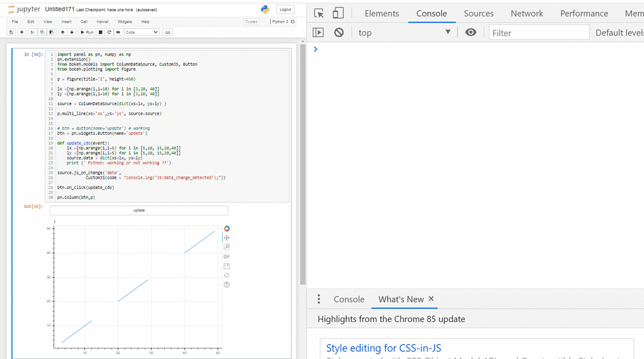Select the Bokeh Pan tool
This screenshot has height=359, width=644.
pyautogui.click(x=227, y=238)
